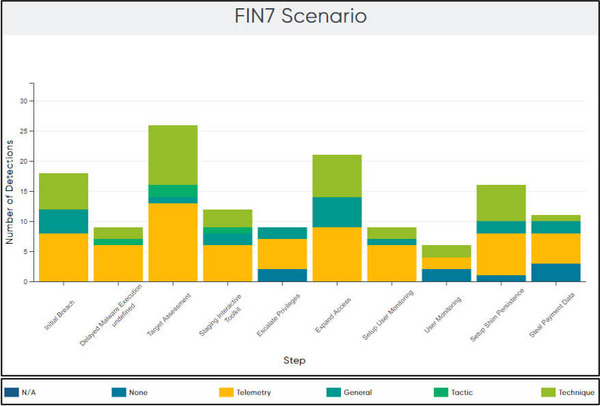Select the Staging Interactive Toolkit Telemetry segment
600x406 pixels.
coord(228,263)
